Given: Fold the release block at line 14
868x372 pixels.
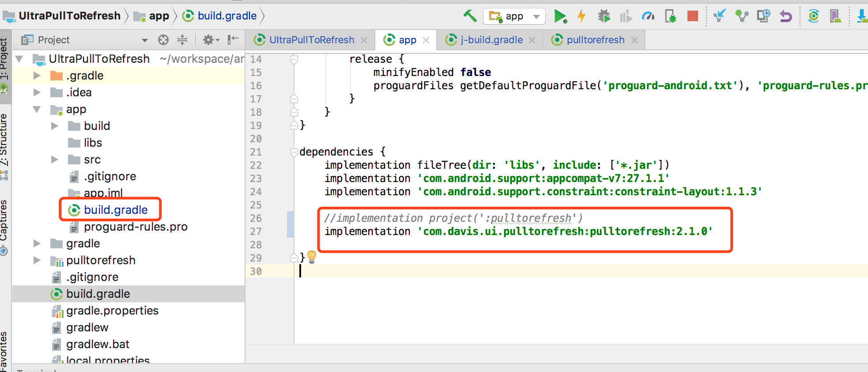Looking at the screenshot, I should pyautogui.click(x=294, y=59).
